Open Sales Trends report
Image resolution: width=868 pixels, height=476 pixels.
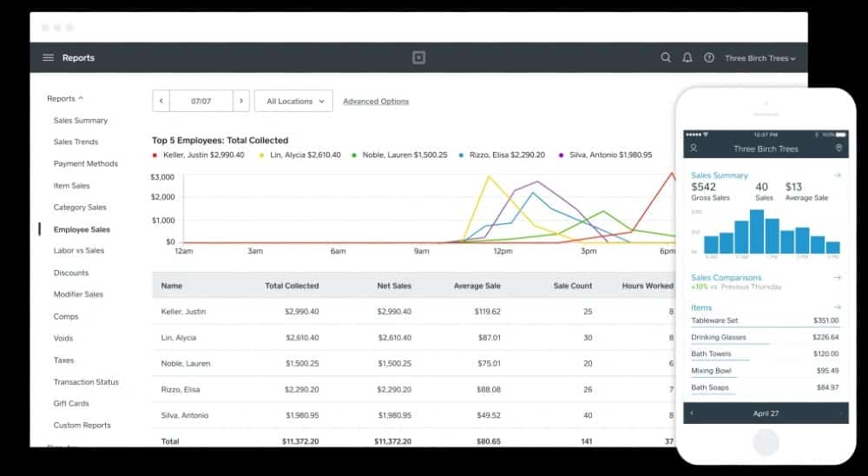click(76, 142)
